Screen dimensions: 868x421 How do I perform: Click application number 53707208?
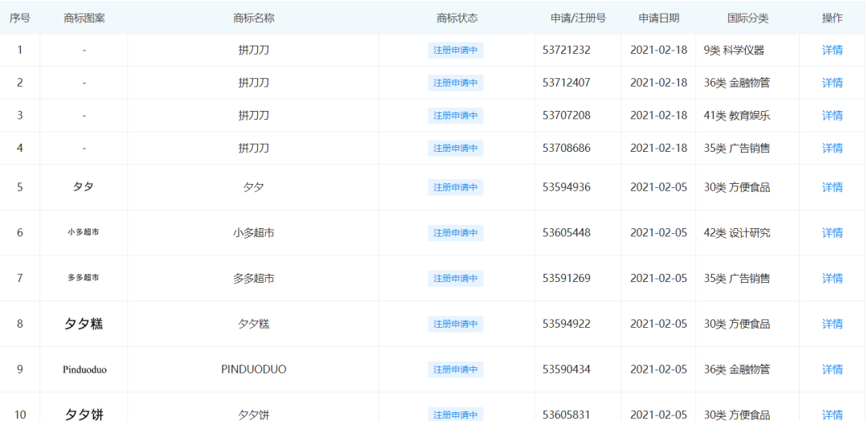[x=567, y=116]
